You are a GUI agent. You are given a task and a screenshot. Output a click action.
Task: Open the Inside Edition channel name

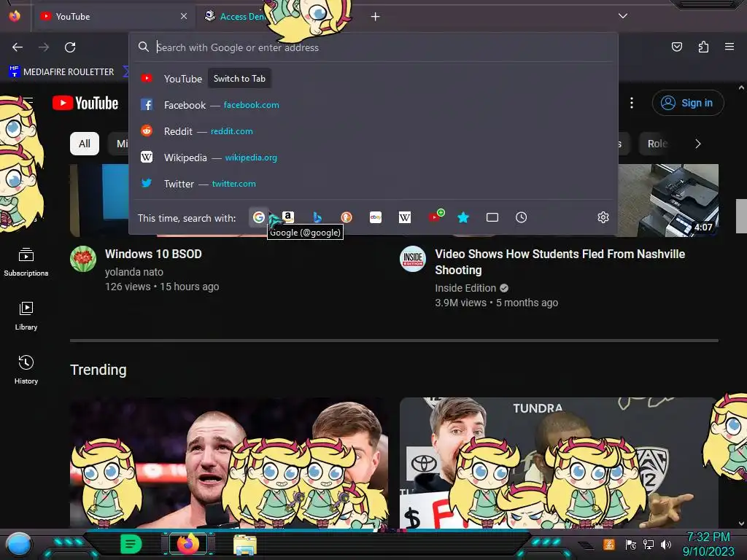pyautogui.click(x=465, y=288)
